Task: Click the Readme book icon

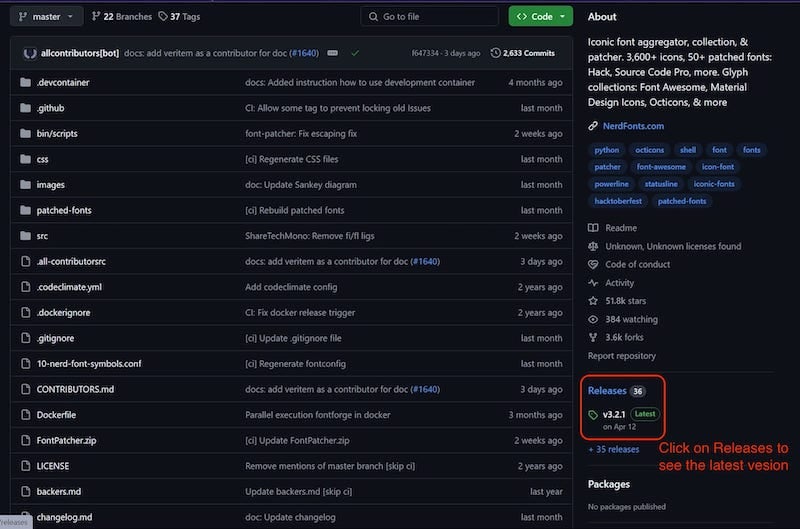Action: pyautogui.click(x=593, y=228)
